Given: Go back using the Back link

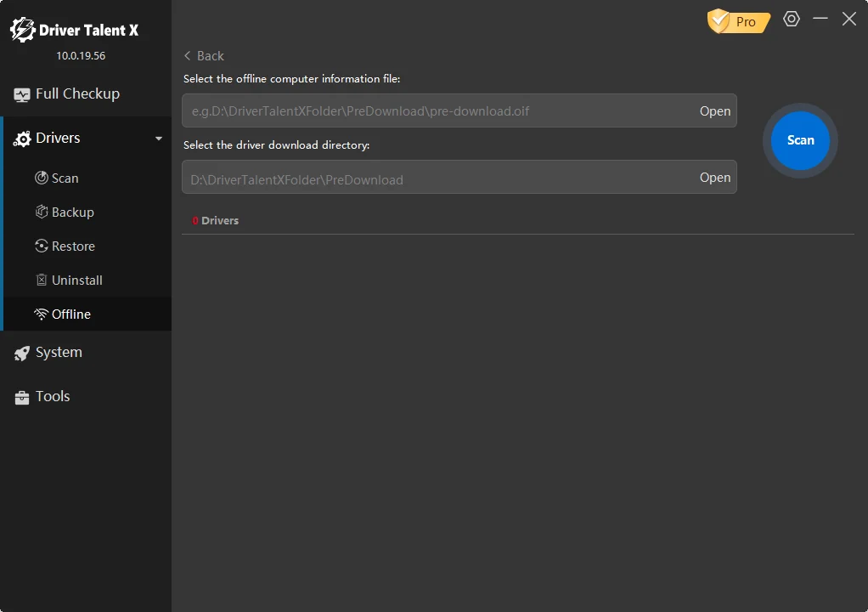Looking at the screenshot, I should [204, 56].
